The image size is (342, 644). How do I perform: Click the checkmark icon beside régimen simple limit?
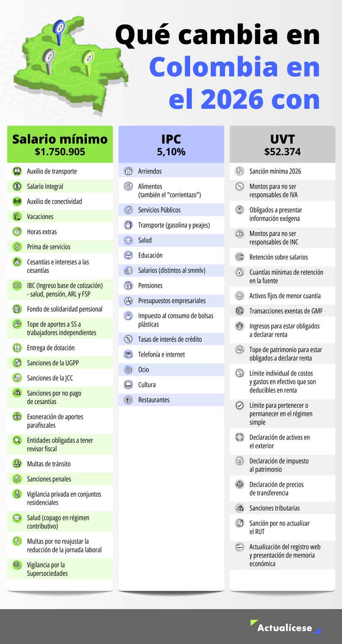[x=239, y=406]
